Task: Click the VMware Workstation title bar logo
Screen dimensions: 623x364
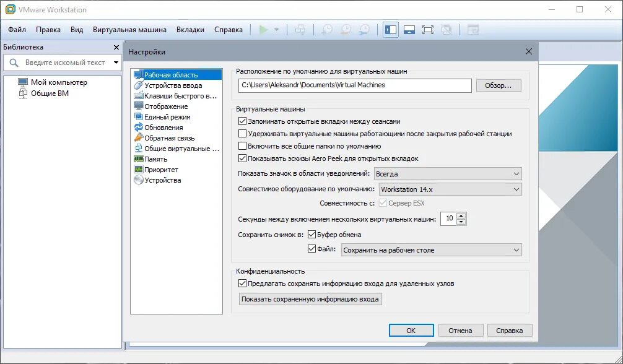Action: point(10,9)
